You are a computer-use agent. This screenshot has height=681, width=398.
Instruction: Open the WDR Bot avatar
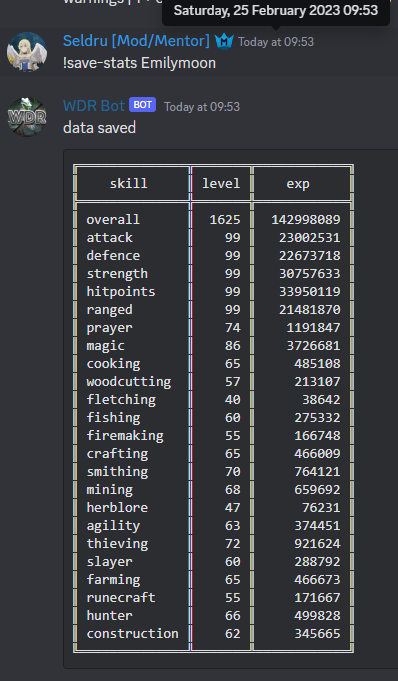pyautogui.click(x=27, y=117)
